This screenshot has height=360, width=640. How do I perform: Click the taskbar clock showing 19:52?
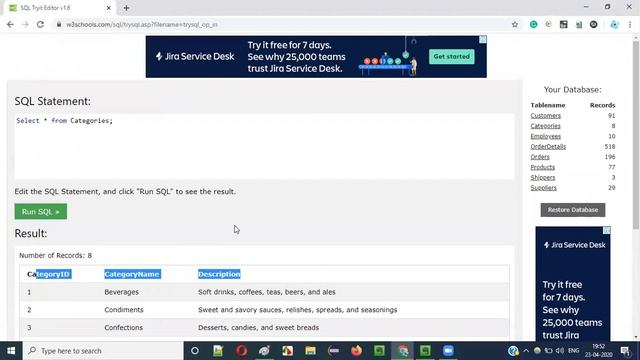(598, 351)
